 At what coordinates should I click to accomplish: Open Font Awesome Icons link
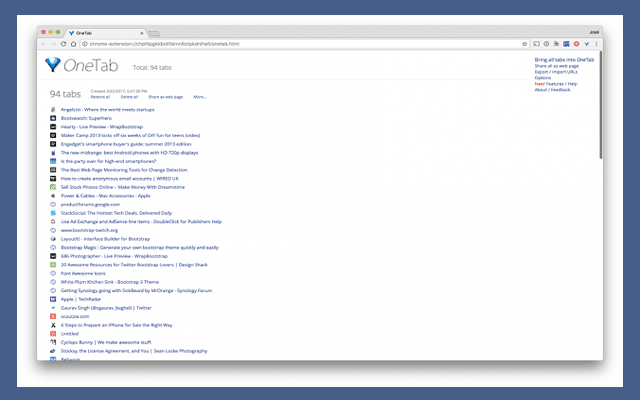click(83, 273)
